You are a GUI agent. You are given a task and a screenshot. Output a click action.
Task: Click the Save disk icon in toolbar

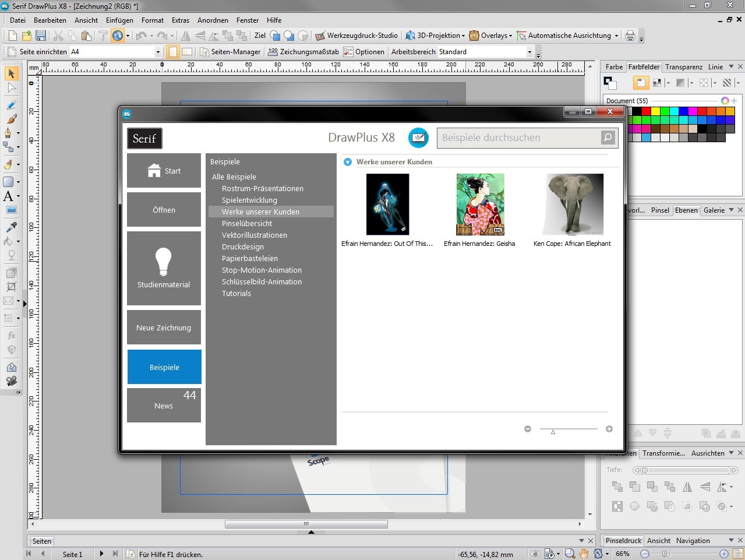tap(41, 36)
